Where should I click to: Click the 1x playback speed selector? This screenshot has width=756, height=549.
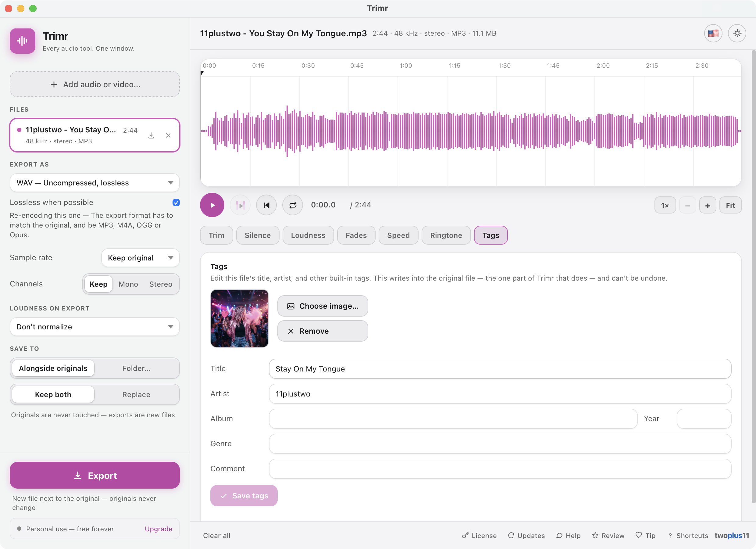[665, 206]
